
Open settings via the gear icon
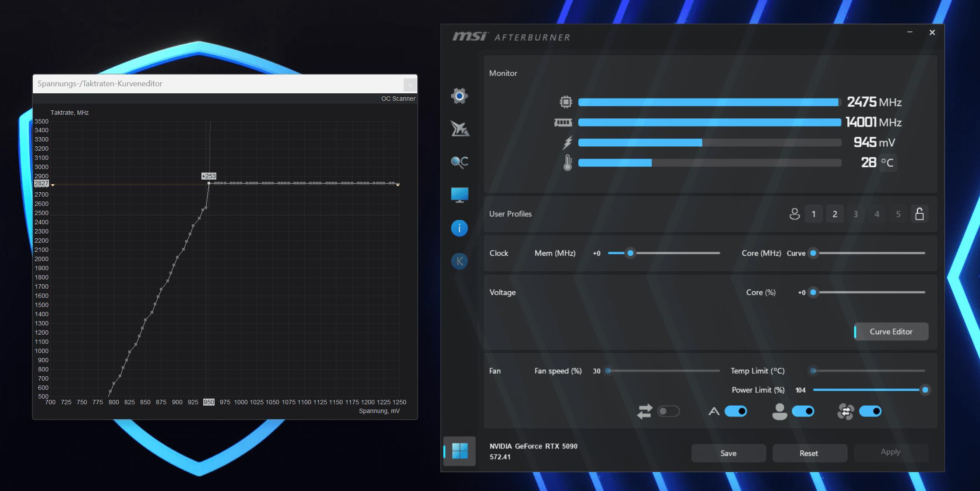(459, 96)
